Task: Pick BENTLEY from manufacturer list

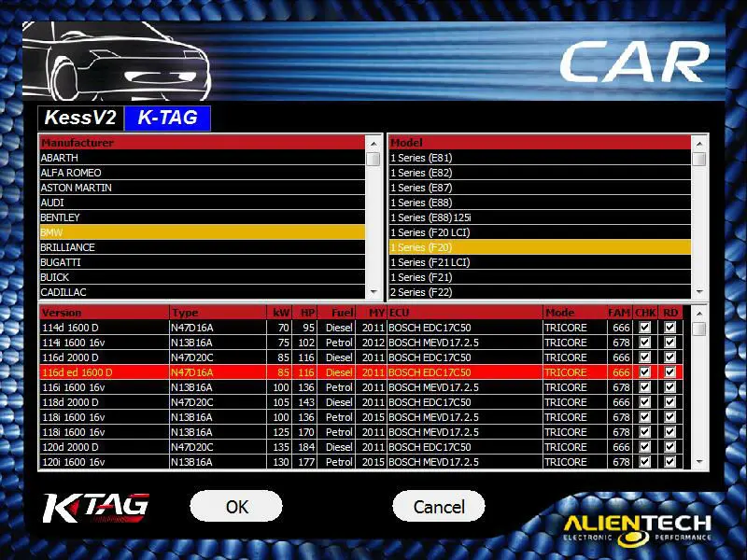Action: click(203, 217)
